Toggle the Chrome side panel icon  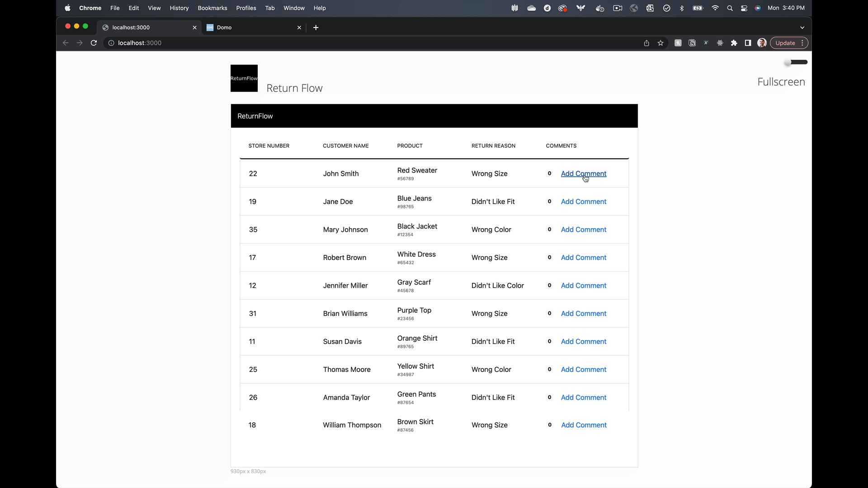[x=748, y=43]
